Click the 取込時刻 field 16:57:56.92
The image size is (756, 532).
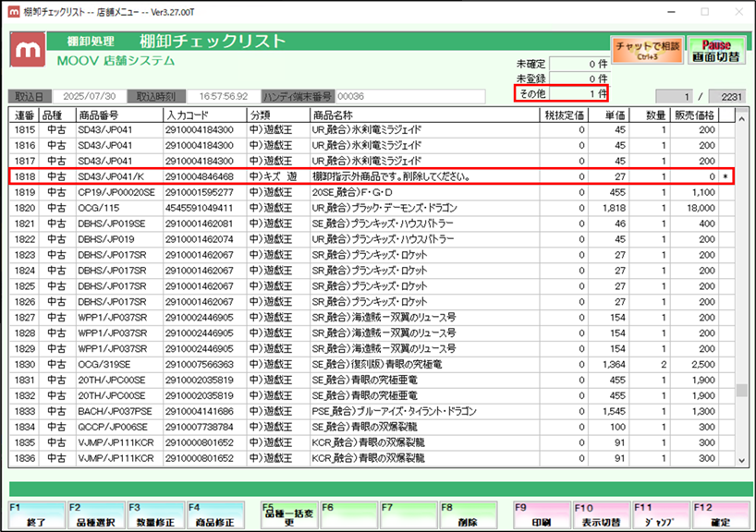point(224,96)
